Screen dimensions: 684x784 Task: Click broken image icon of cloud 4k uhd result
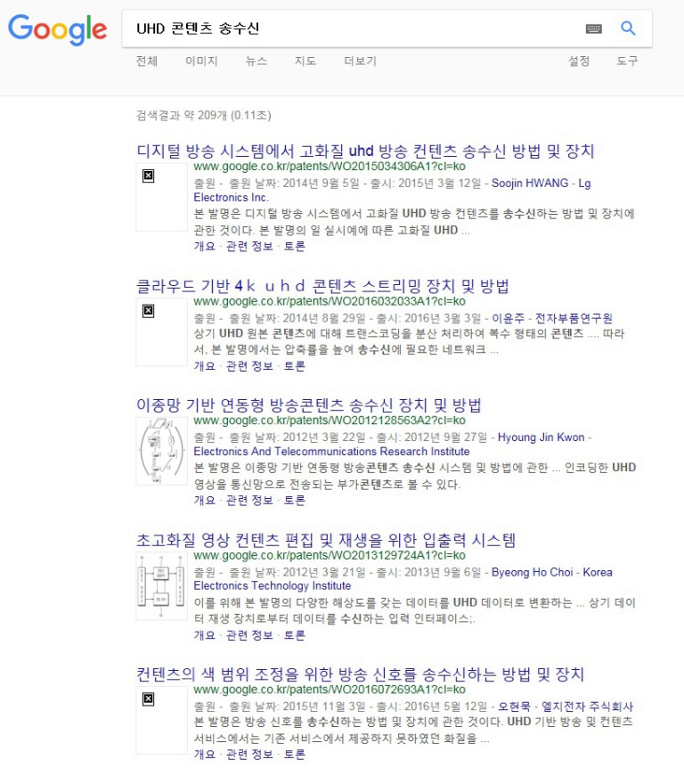[149, 311]
